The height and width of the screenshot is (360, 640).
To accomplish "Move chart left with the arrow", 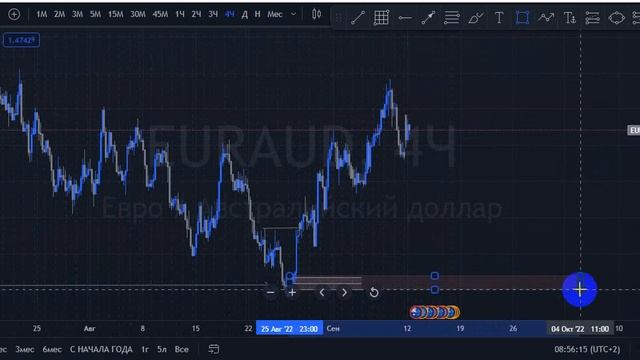I will pos(322,292).
